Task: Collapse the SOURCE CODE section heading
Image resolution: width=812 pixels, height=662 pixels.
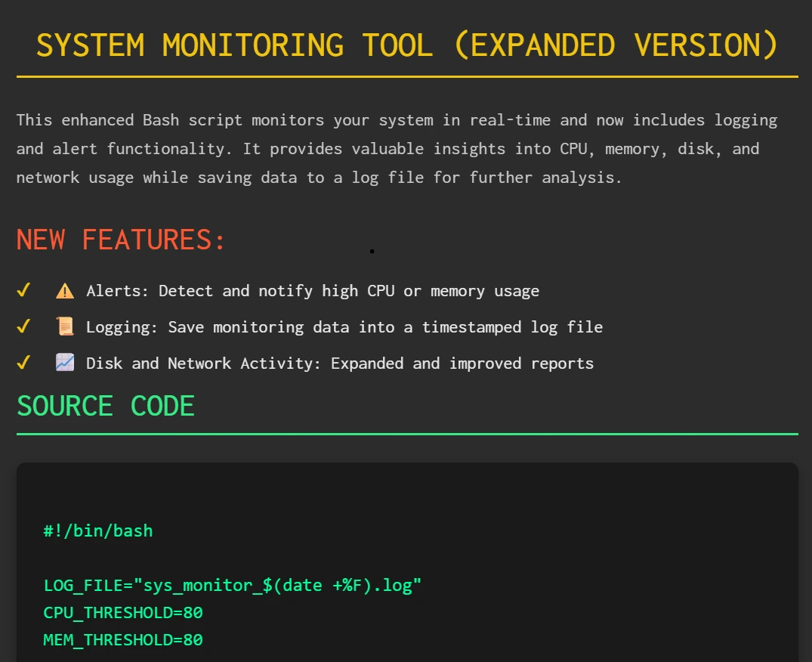Action: [106, 406]
